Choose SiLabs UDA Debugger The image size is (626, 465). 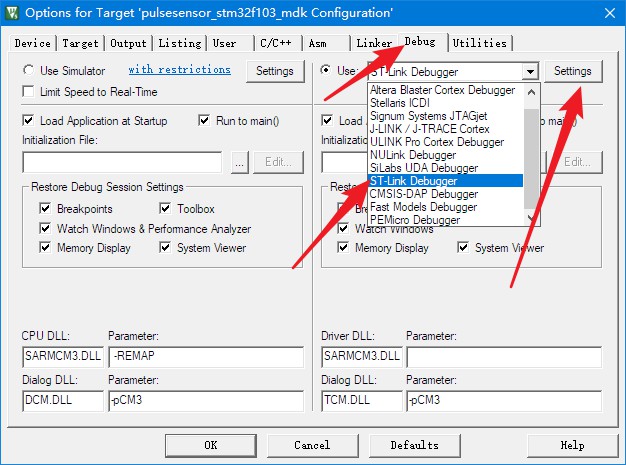445,168
